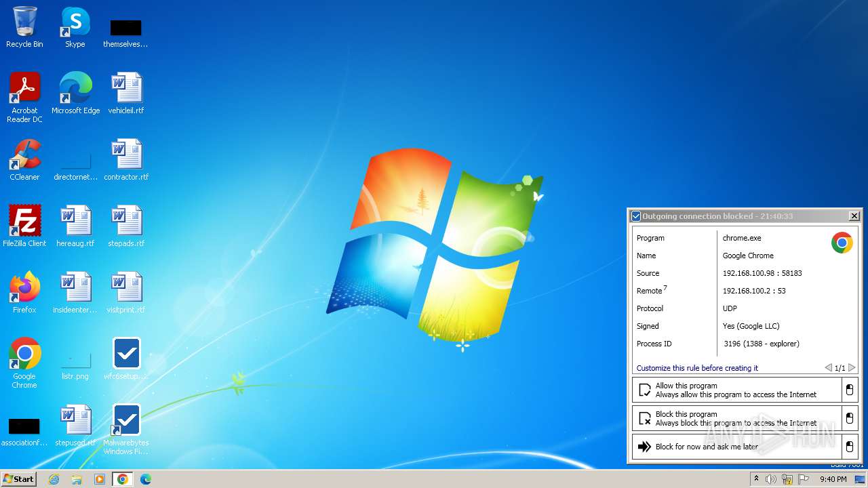Allow this program to access the Internet

click(x=736, y=390)
